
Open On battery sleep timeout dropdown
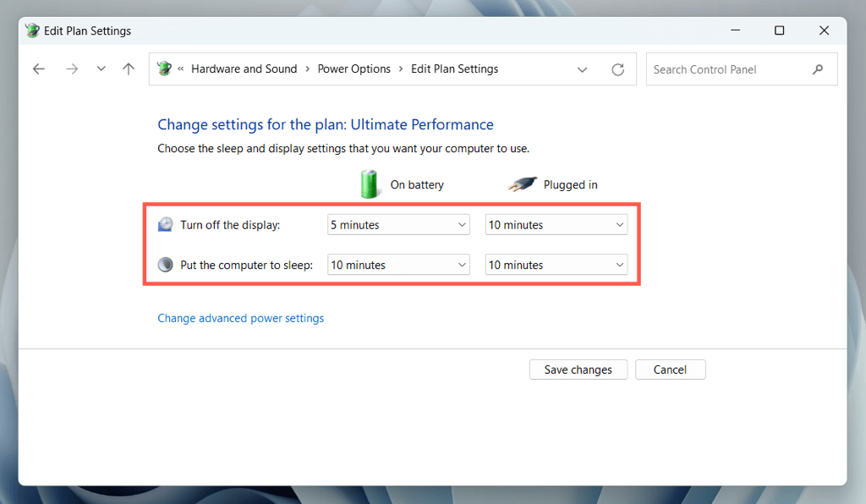tap(398, 265)
